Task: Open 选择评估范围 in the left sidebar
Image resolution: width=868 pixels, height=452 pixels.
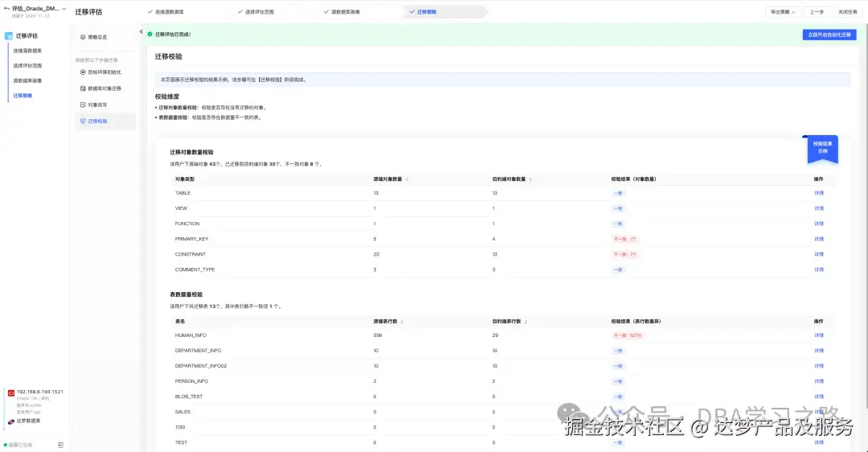Action: [27, 66]
